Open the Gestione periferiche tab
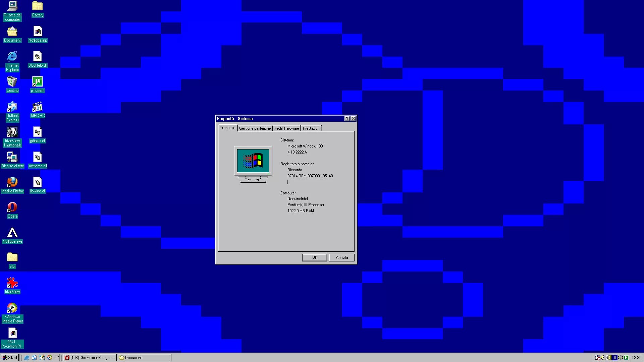The image size is (644, 362). [255, 128]
